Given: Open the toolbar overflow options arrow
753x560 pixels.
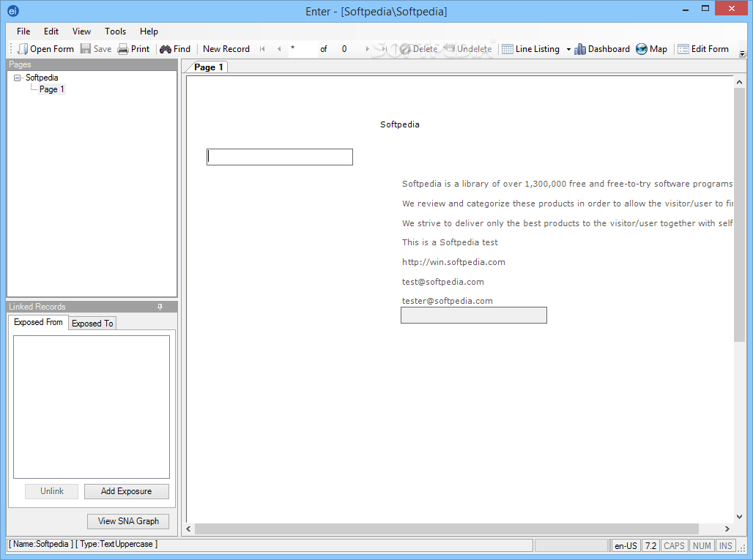Looking at the screenshot, I should pos(743,53).
